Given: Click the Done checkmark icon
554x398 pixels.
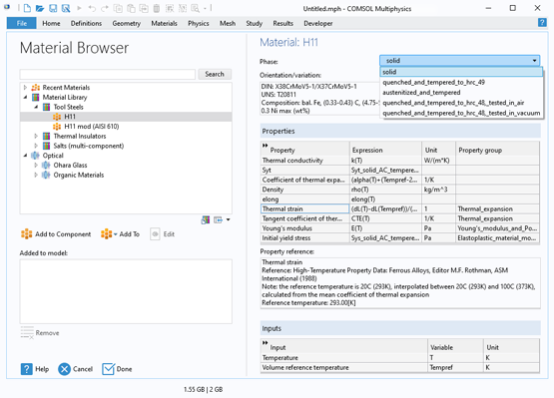Looking at the screenshot, I should (108, 369).
